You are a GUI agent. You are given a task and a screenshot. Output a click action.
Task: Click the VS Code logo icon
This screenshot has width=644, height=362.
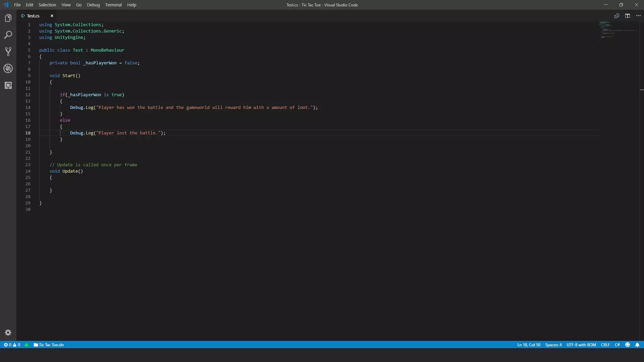(6, 5)
